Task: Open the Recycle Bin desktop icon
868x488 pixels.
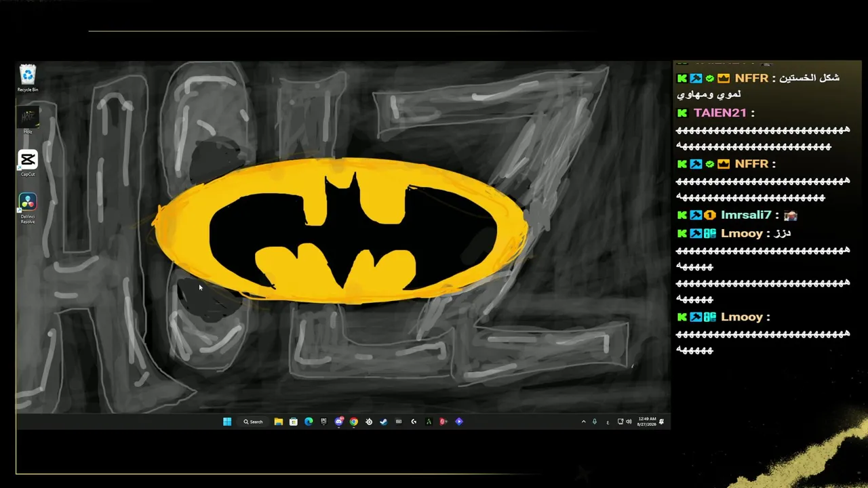Action: (28, 77)
